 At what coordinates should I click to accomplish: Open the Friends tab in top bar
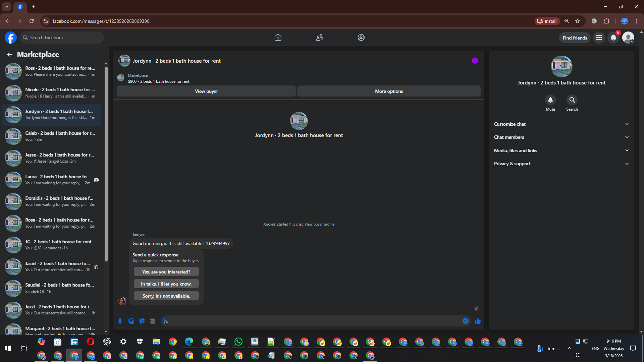319,38
